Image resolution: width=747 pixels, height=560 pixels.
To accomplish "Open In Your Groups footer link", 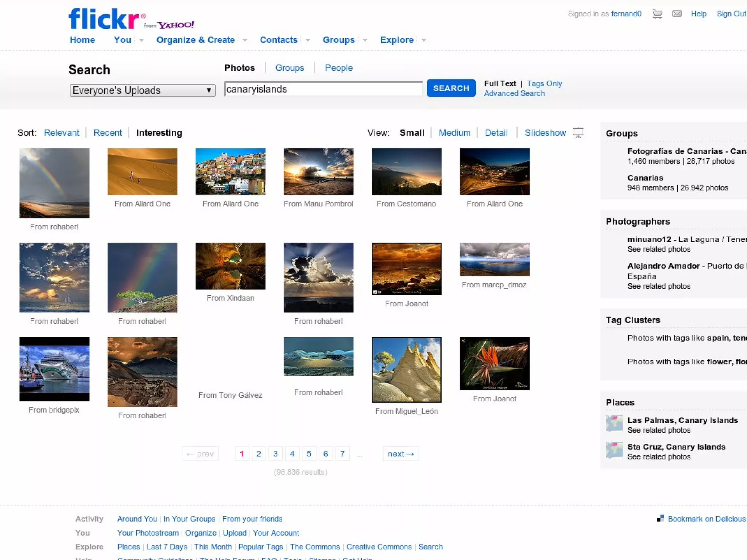I will tap(189, 518).
